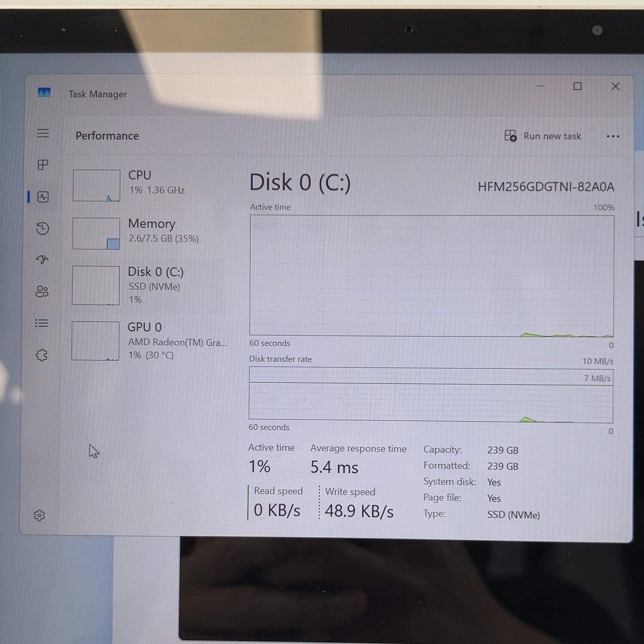Minimize the Task Manager window
This screenshot has width=644, height=644.
pos(541,86)
